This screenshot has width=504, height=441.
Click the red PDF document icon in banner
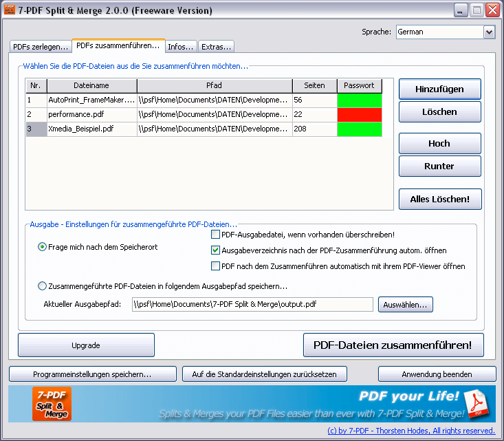click(x=475, y=404)
